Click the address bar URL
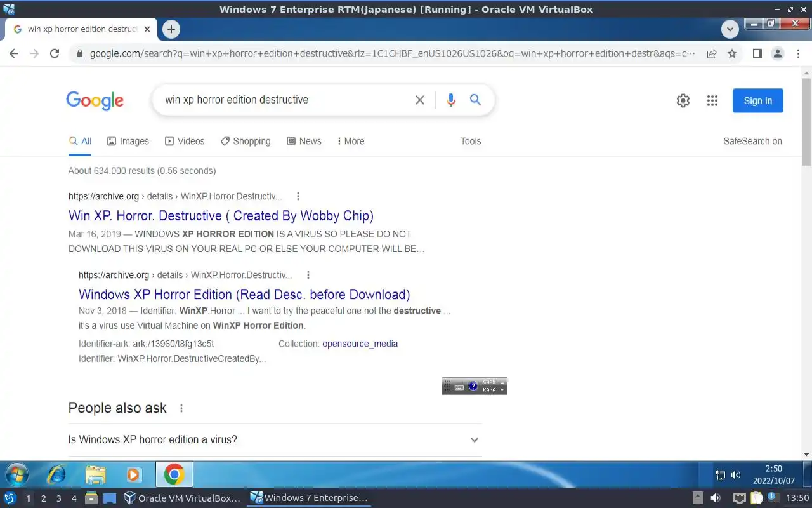812x508 pixels. click(392, 54)
